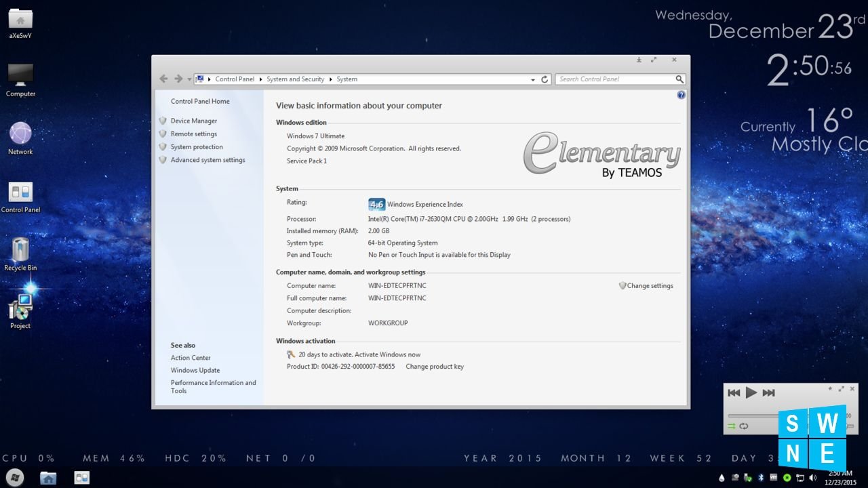The image size is (868, 488).
Task: Open the network tray icon
Action: (800, 478)
